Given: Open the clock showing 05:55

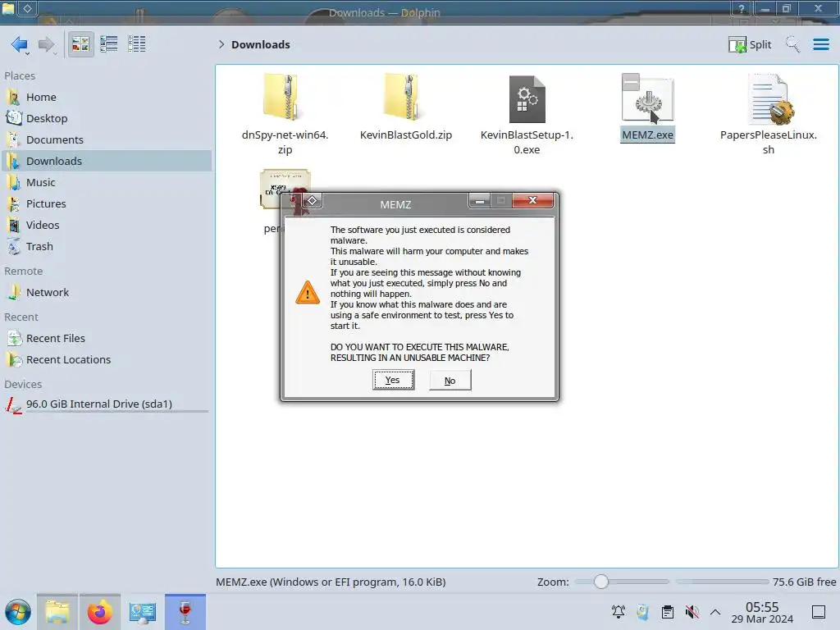Looking at the screenshot, I should click(x=762, y=612).
